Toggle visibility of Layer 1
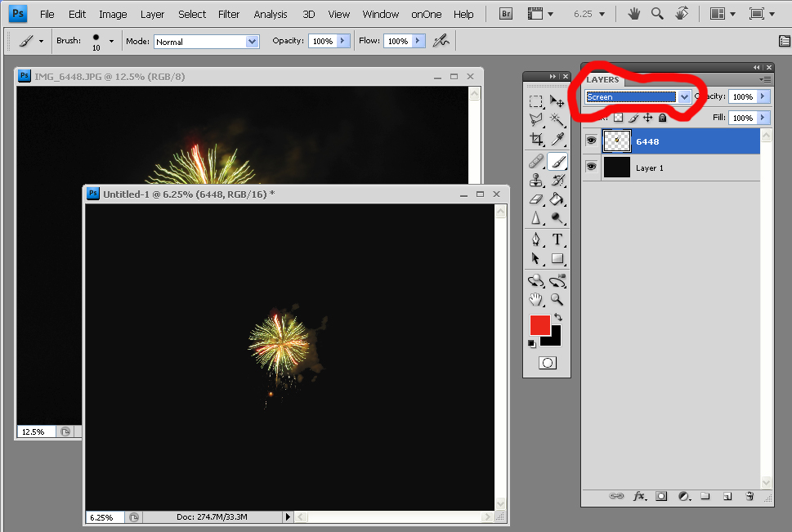The height and width of the screenshot is (532, 792). pyautogui.click(x=591, y=168)
